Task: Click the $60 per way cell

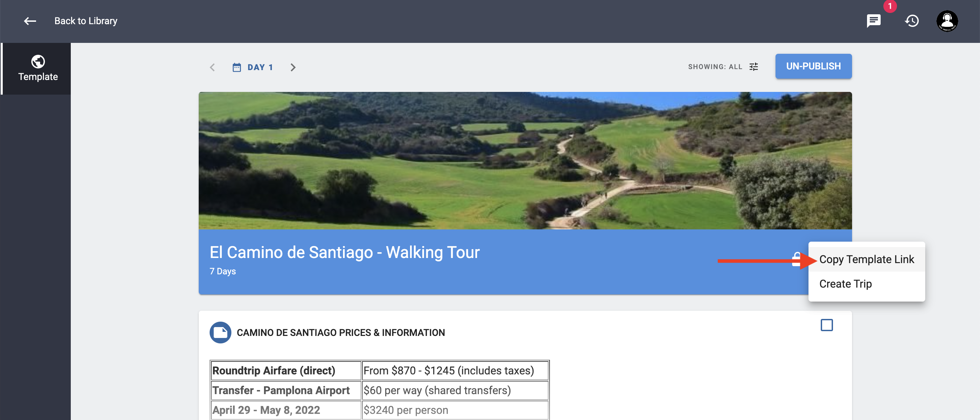Action: click(x=455, y=390)
